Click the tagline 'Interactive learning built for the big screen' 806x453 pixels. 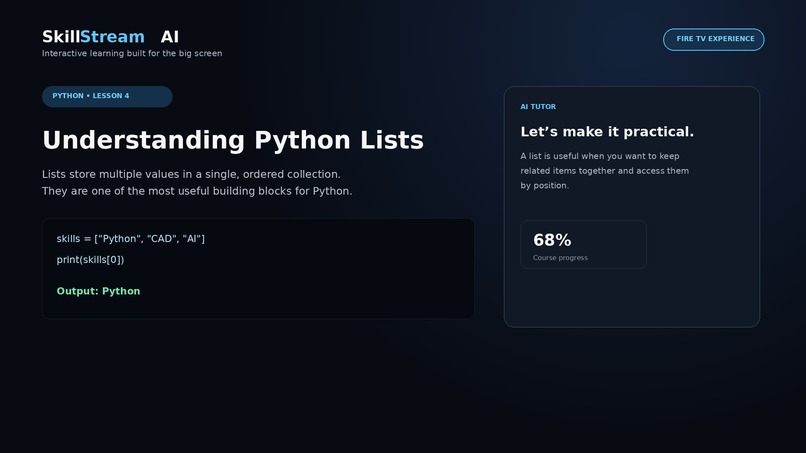132,53
